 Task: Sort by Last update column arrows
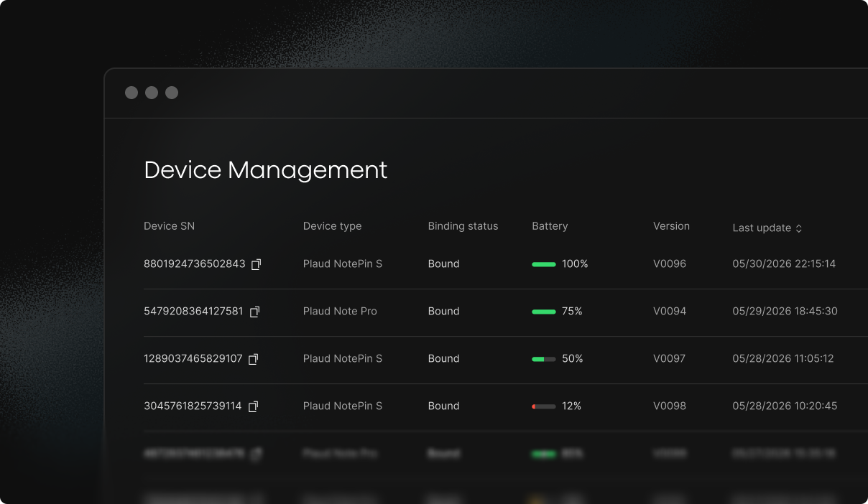(798, 228)
